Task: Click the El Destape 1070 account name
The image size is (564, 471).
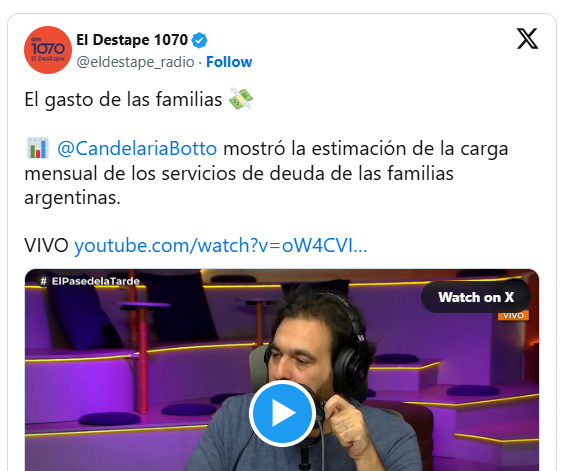Action: coord(132,40)
